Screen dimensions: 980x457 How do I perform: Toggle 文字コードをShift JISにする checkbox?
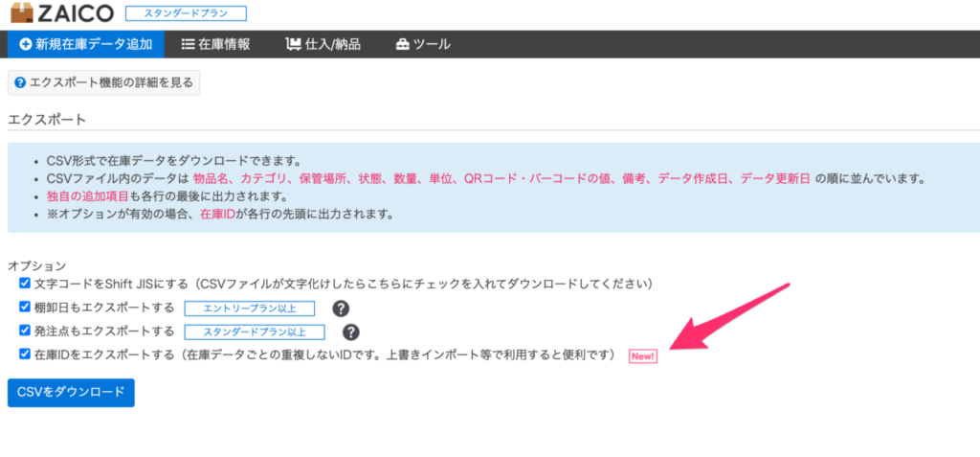pos(25,284)
